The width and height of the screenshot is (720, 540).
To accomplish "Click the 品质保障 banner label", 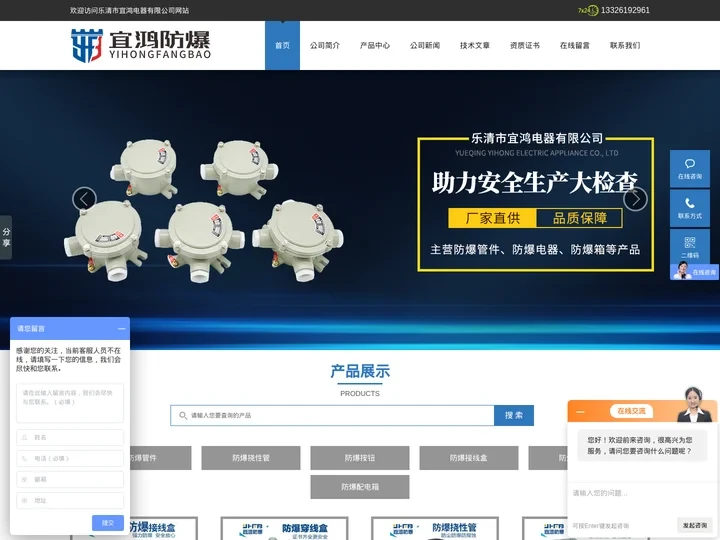I will pyautogui.click(x=579, y=218).
